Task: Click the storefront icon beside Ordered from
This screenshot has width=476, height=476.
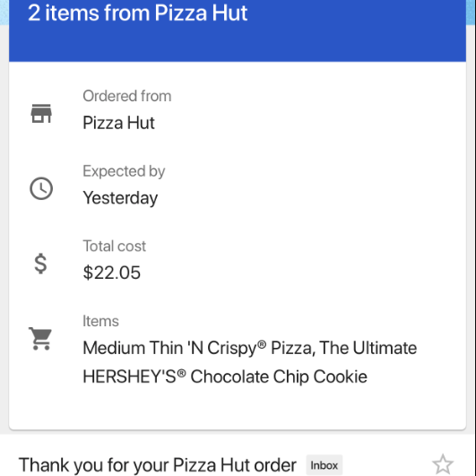Action: (41, 114)
